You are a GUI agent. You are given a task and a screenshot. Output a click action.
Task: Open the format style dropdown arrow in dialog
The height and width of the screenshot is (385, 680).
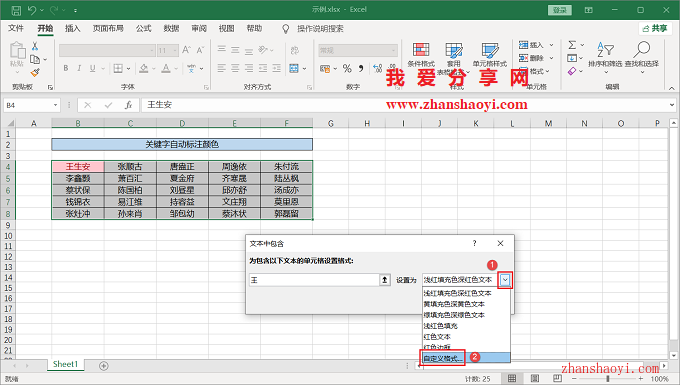pos(505,280)
